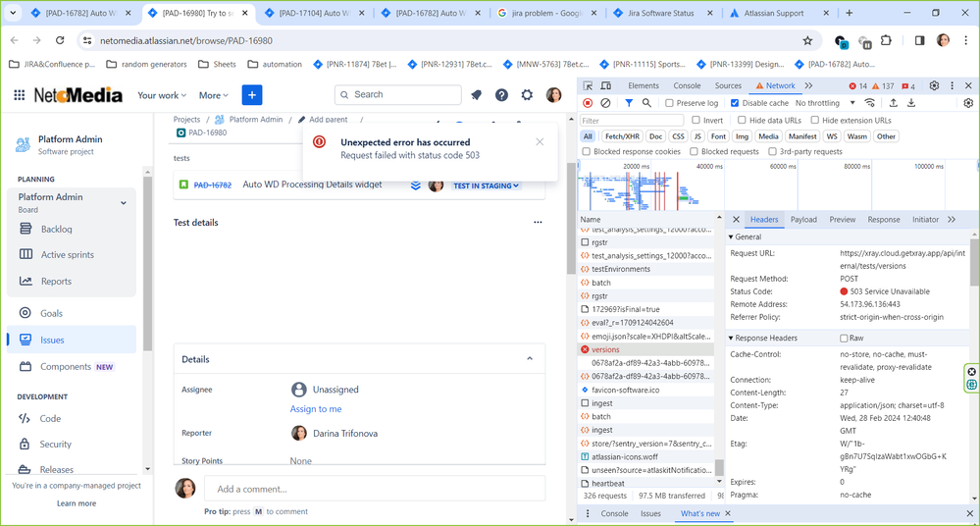This screenshot has height=526, width=980.
Task: Open Jira settings gear icon
Action: click(x=527, y=94)
